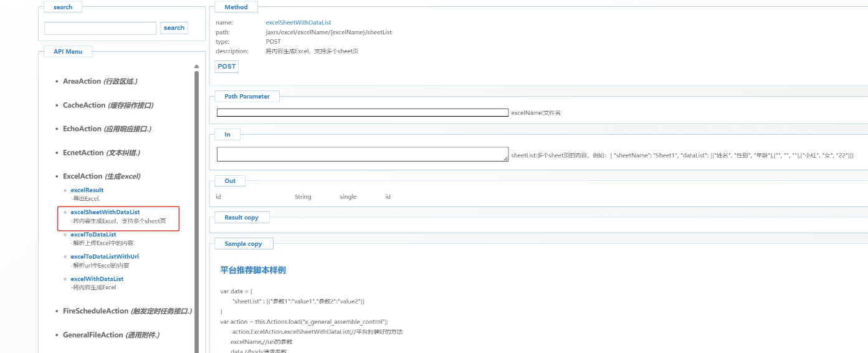Screen dimensions: 868x353
Task: Select GeneralFileAction menu entry
Action: click(x=111, y=335)
